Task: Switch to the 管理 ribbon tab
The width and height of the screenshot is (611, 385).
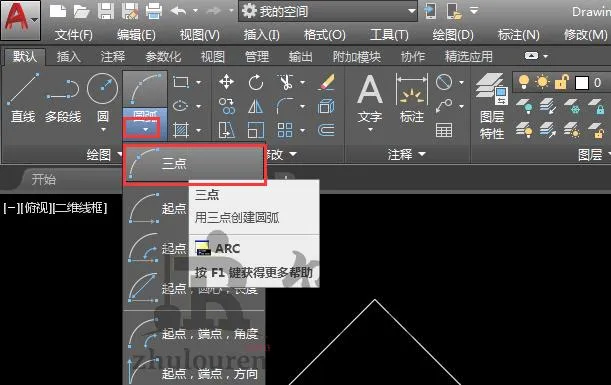Action: [x=257, y=57]
